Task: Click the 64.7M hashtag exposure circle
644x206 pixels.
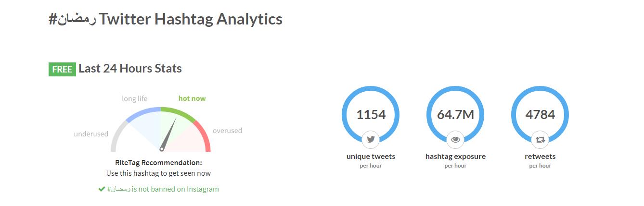Action: tap(455, 115)
